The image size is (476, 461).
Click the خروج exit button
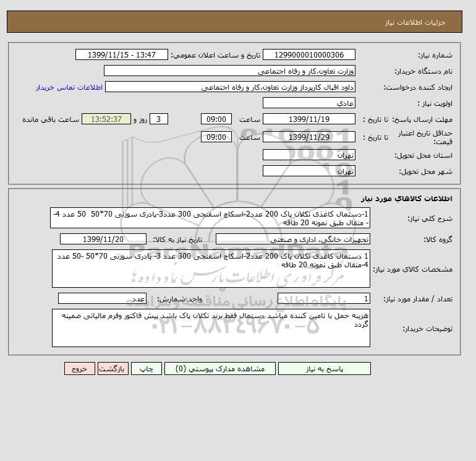[80, 369]
